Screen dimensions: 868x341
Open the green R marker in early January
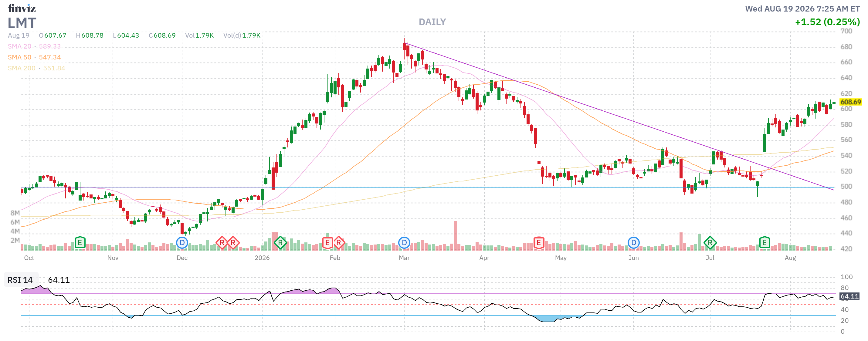coord(280,243)
